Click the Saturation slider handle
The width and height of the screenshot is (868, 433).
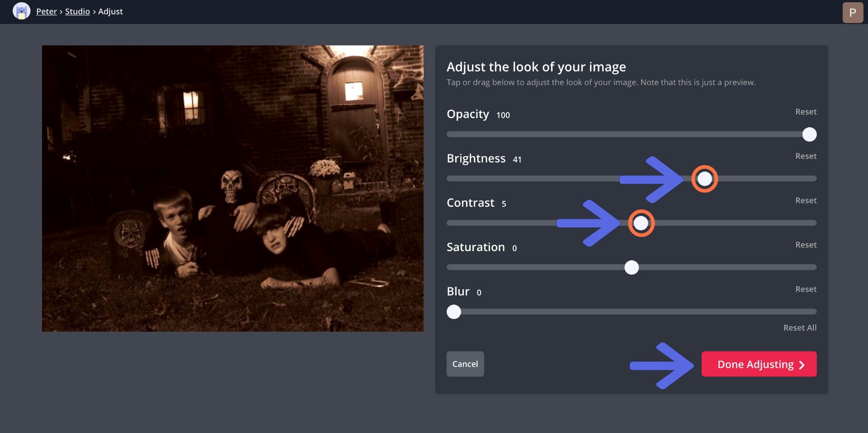click(632, 267)
